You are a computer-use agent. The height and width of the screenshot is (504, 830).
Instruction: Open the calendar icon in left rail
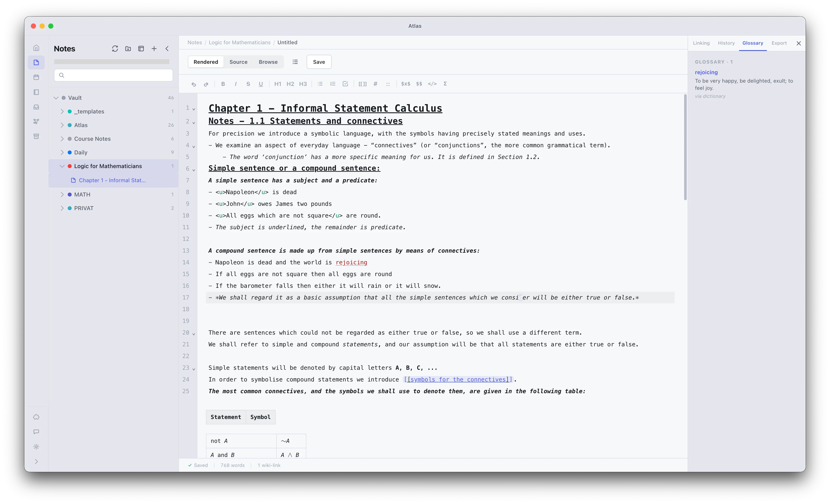click(36, 77)
